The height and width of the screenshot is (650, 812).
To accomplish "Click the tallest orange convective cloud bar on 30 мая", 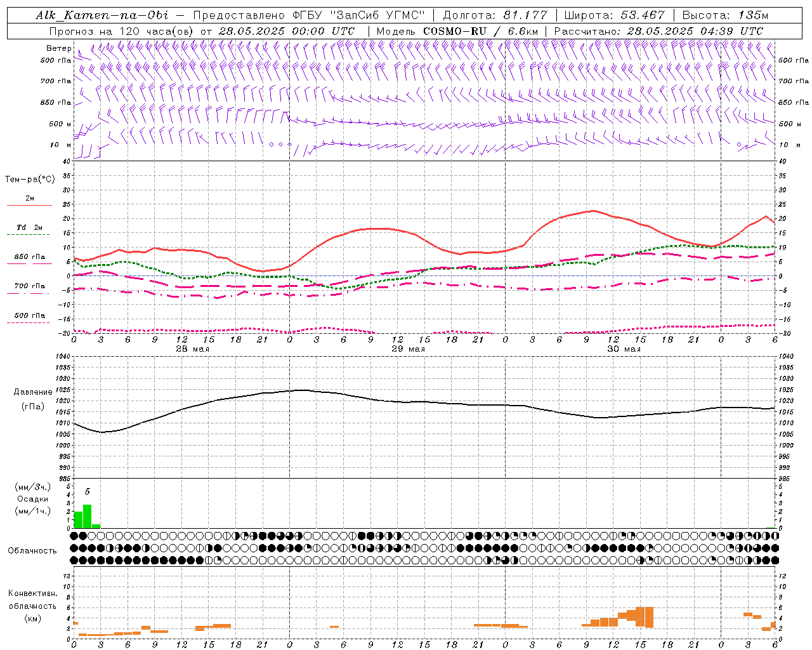I will point(645,617).
